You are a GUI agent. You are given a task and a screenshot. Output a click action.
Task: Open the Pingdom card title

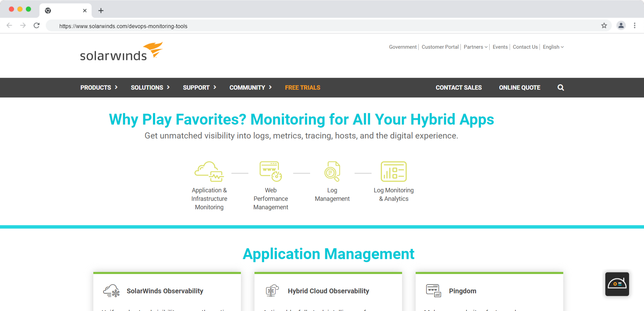click(x=462, y=291)
